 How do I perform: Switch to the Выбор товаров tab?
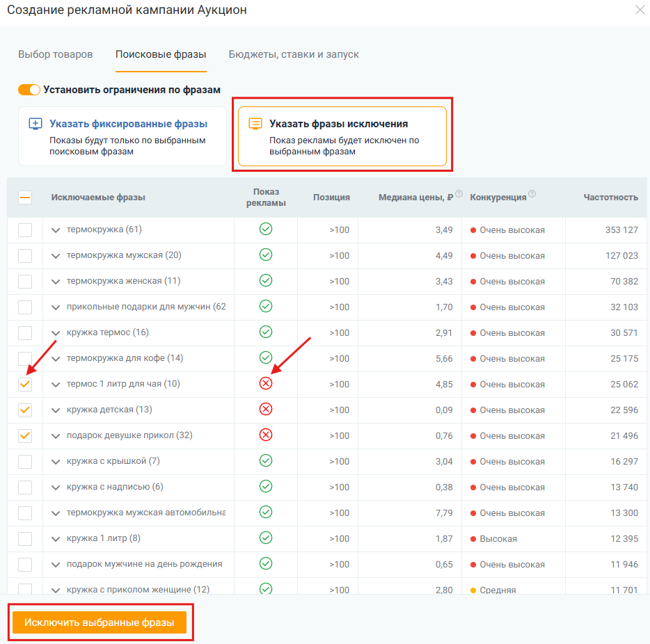[x=56, y=54]
